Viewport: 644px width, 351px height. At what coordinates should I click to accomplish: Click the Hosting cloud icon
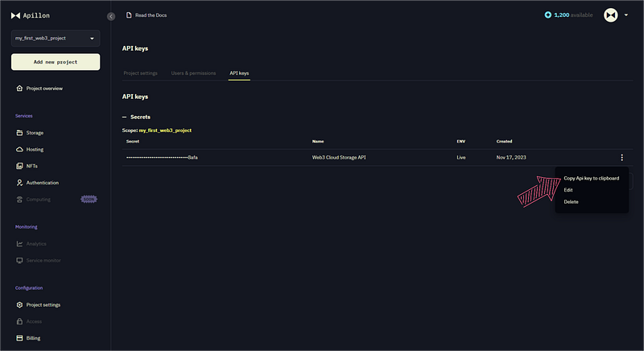[19, 150]
